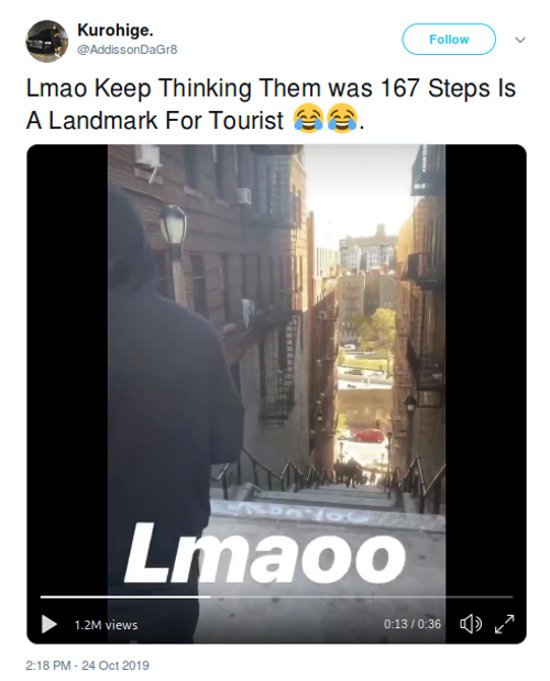
Task: Click the Lmaoo caption overlay on the video
Action: pos(265,555)
